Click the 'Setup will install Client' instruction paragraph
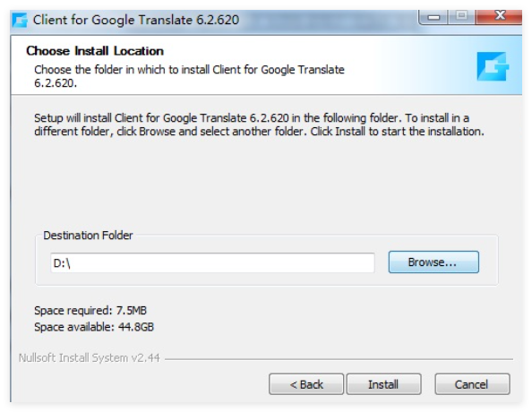Image resolution: width=532 pixels, height=412 pixels. (x=259, y=124)
